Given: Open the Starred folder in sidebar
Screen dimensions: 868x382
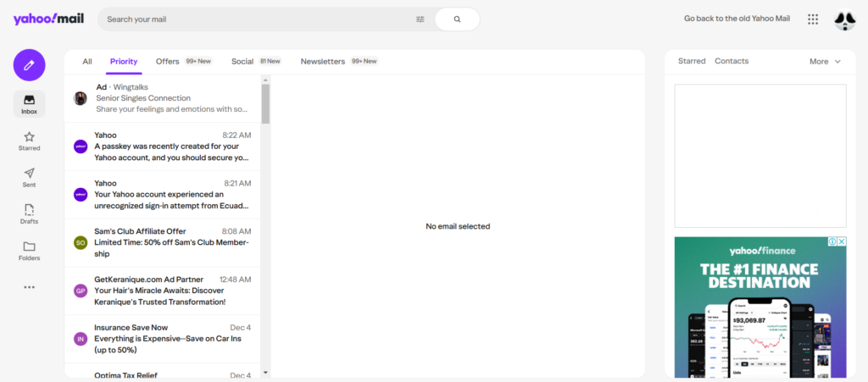Looking at the screenshot, I should [30, 141].
